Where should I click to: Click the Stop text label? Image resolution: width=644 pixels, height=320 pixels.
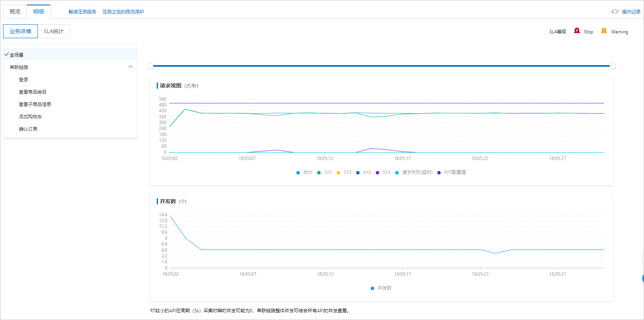pyautogui.click(x=589, y=32)
